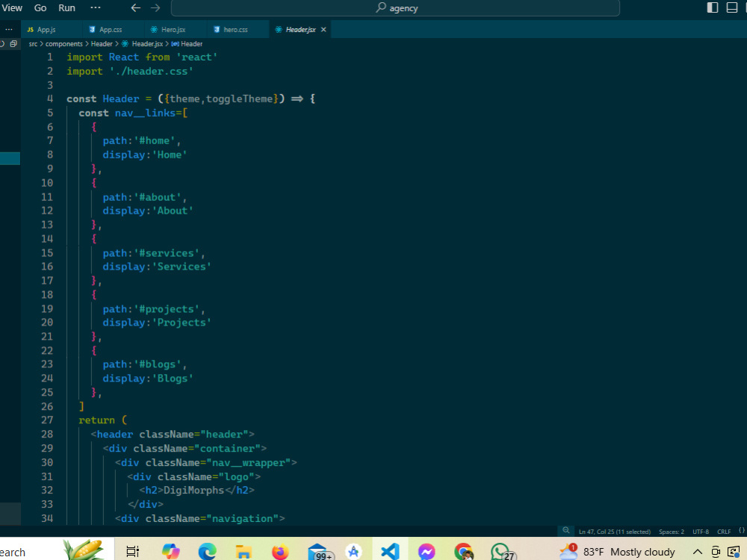The height and width of the screenshot is (560, 747).
Task: Click the agency command center search box
Action: click(395, 8)
